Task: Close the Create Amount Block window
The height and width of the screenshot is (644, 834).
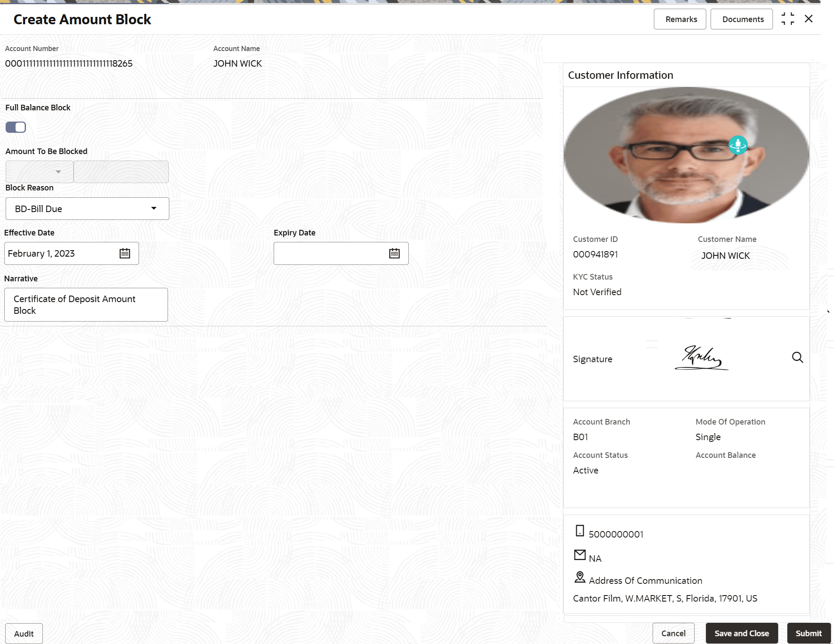Action: click(808, 19)
